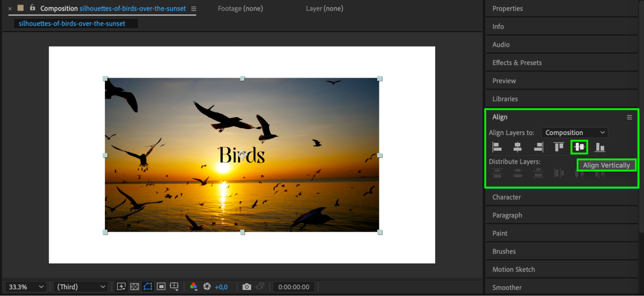Click the silhouettes-of-birds-over-the-sunset breadcrumb
The image size is (644, 296).
pos(72,23)
